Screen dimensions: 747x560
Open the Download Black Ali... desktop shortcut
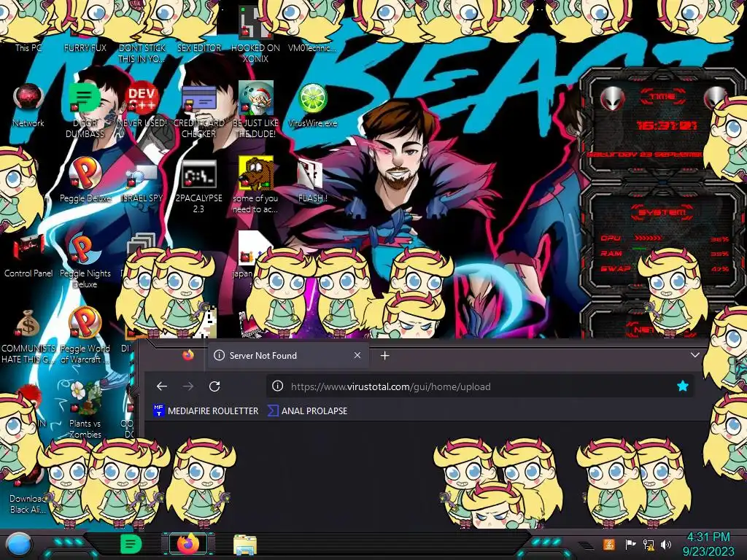coord(28,504)
